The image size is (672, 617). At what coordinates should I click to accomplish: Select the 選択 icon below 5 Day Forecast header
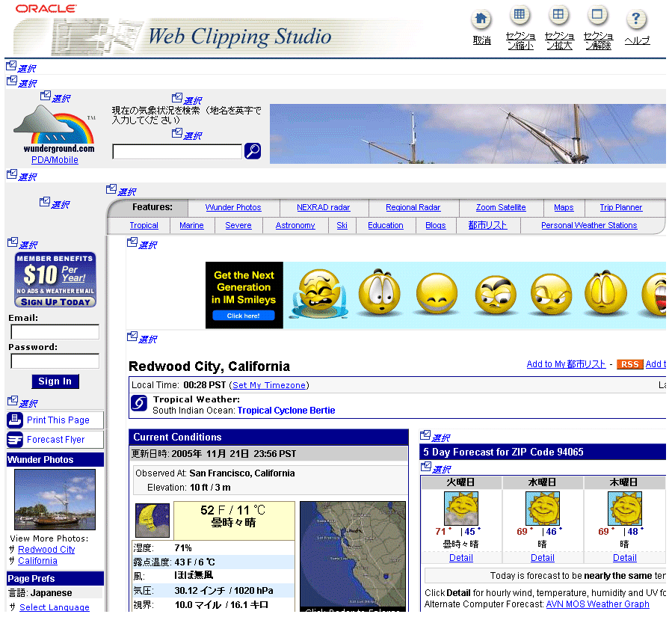pyautogui.click(x=437, y=467)
